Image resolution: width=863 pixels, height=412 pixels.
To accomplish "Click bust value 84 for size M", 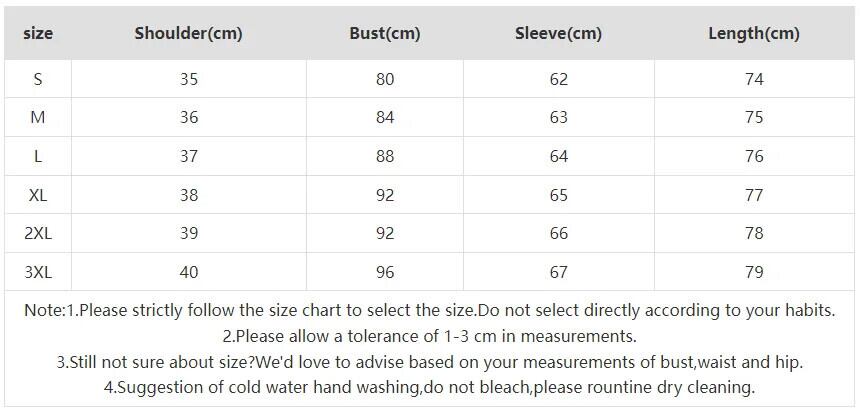I will 385,117.
